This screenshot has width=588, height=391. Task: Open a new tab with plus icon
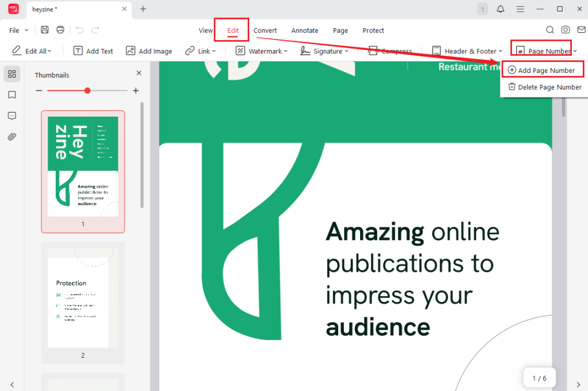coord(143,9)
